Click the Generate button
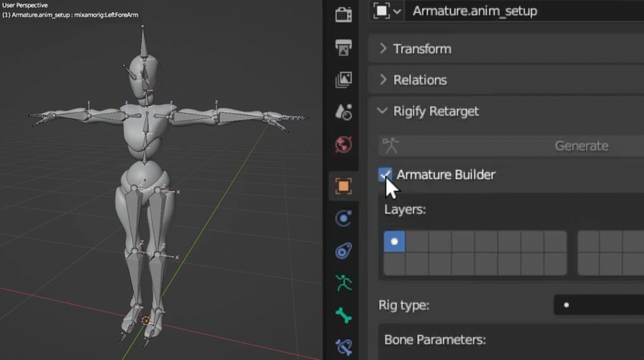 [581, 145]
